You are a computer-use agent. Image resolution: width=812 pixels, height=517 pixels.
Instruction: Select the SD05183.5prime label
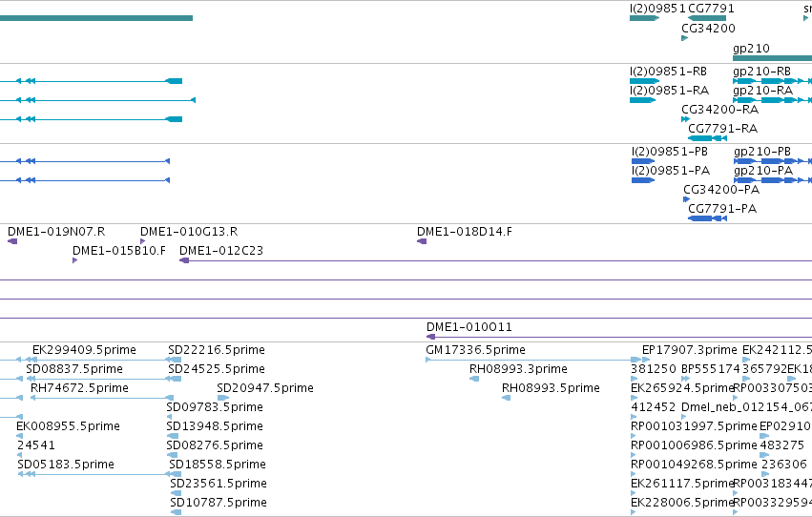pyautogui.click(x=66, y=465)
